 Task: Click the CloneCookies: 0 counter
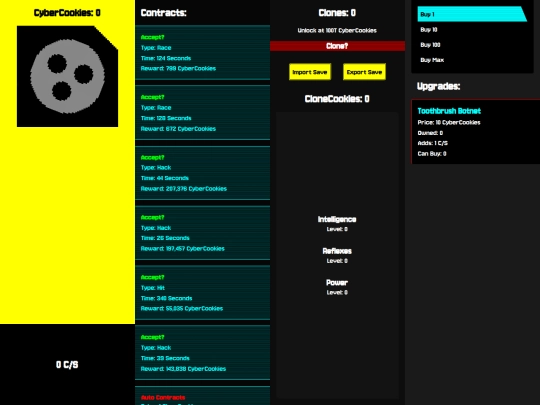pyautogui.click(x=337, y=99)
